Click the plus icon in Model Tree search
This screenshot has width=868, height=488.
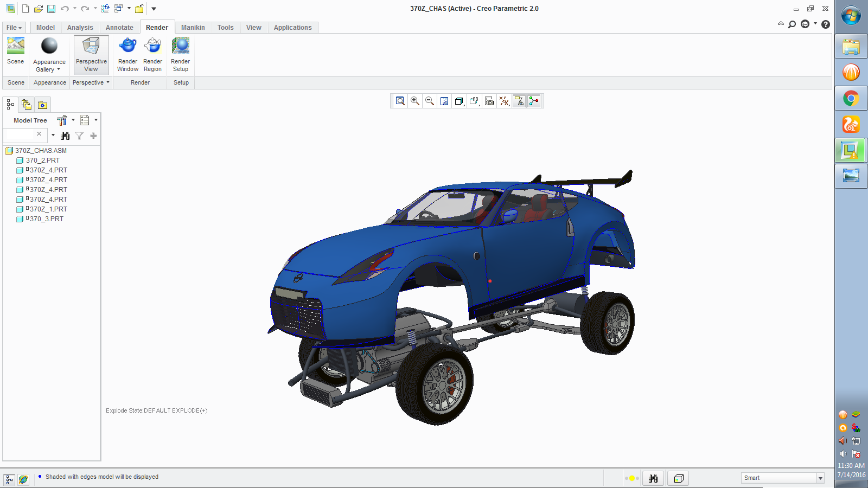click(93, 136)
